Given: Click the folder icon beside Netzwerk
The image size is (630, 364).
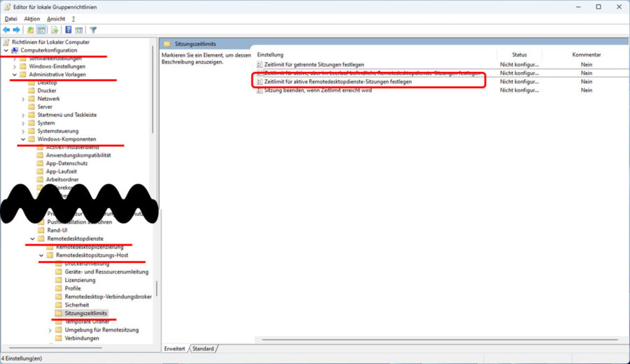Looking at the screenshot, I should click(x=31, y=99).
